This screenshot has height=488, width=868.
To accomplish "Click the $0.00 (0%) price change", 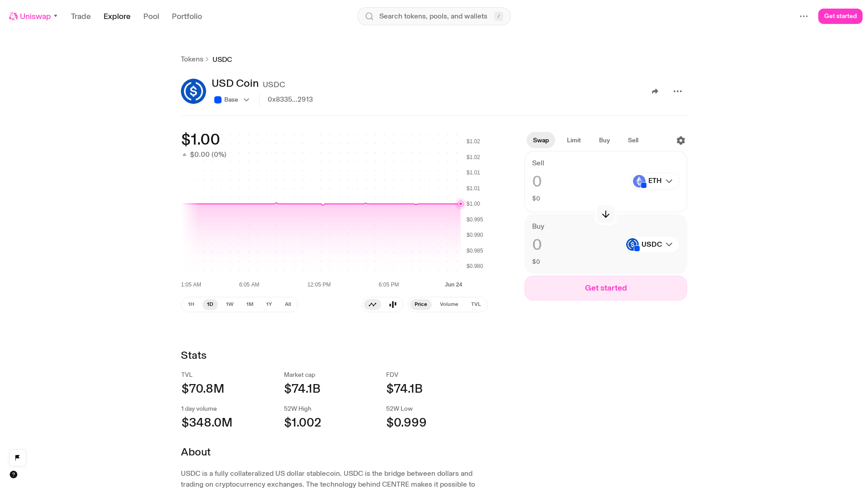I will pyautogui.click(x=208, y=155).
